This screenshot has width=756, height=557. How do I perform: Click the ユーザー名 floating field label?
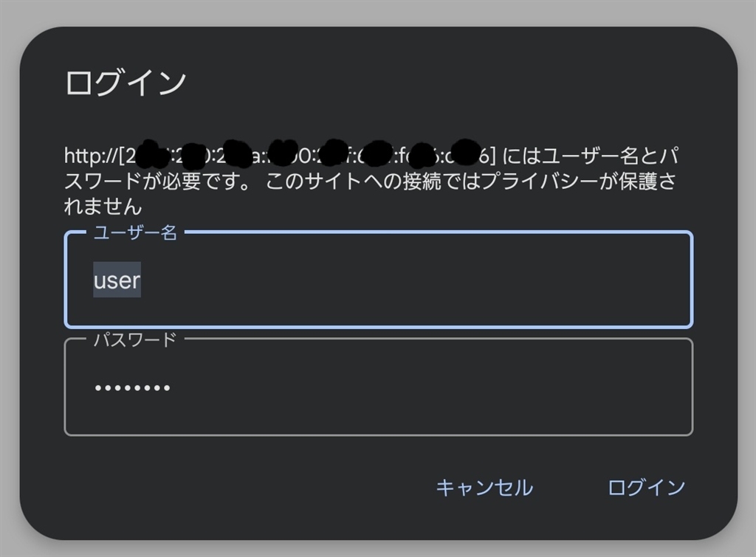(135, 233)
